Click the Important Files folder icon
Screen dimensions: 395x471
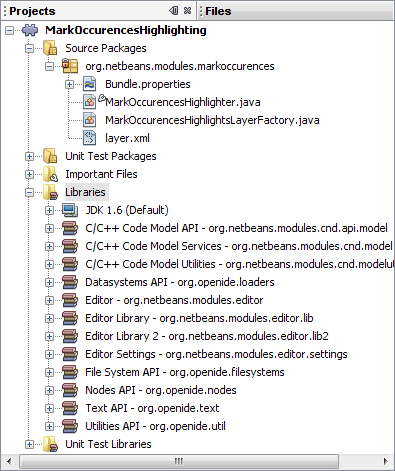[50, 174]
